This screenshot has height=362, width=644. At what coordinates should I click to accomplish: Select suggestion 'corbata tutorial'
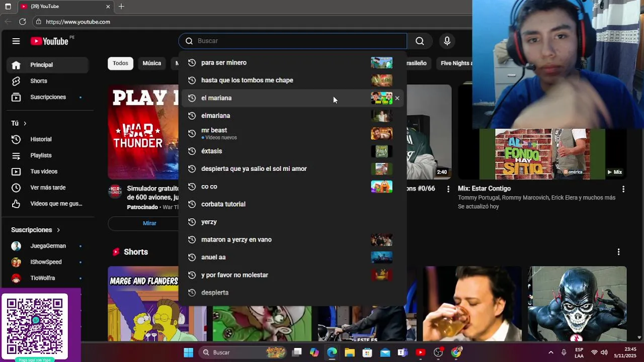292,204
